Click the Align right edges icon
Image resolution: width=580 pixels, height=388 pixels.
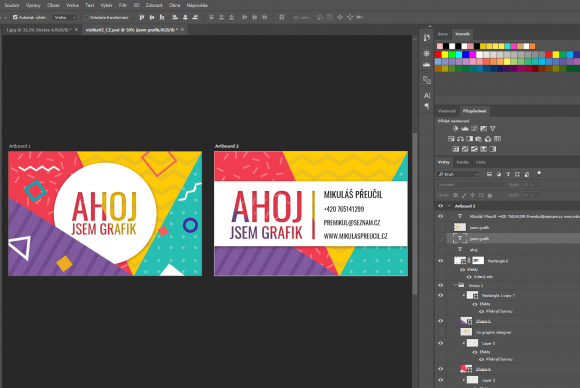point(195,17)
